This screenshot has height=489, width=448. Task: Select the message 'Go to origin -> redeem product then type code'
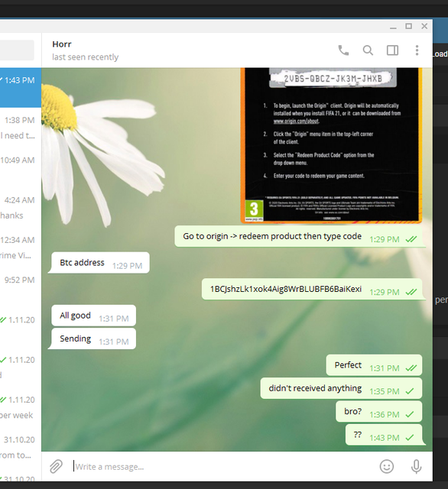tap(299, 236)
